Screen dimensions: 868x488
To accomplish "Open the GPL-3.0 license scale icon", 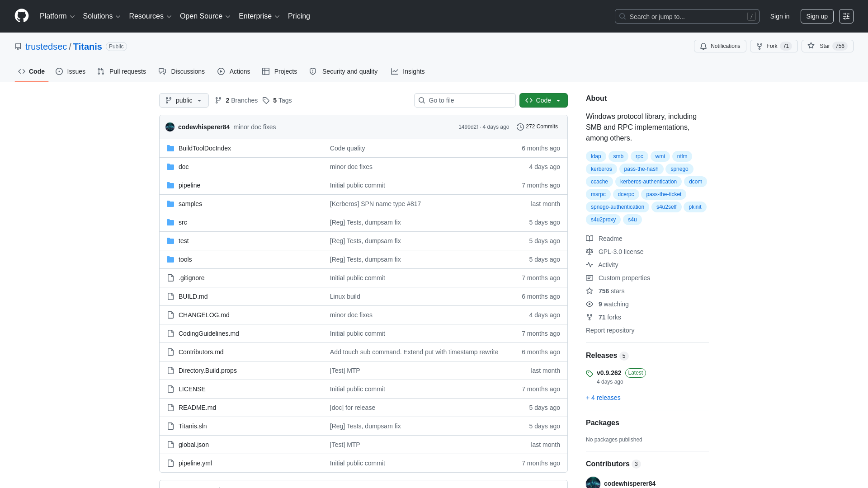I will click(590, 252).
